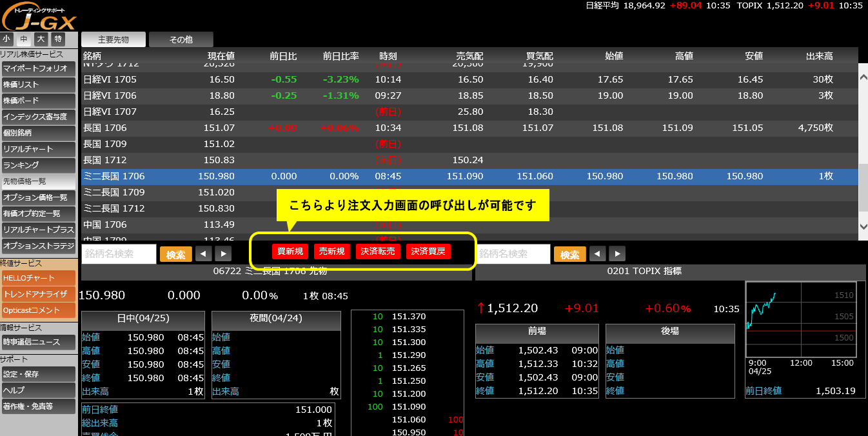Image resolution: width=868 pixels, height=436 pixels.
Task: Select 日経VI 1707 row
Action: pos(469,112)
